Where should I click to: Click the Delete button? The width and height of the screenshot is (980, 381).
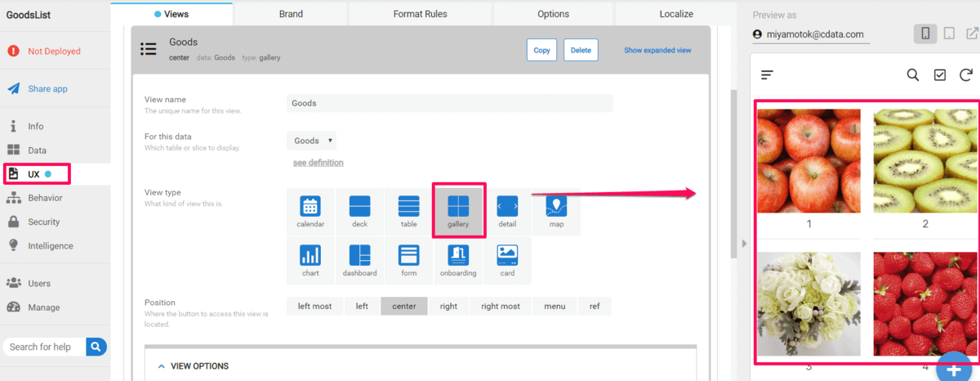pyautogui.click(x=581, y=50)
